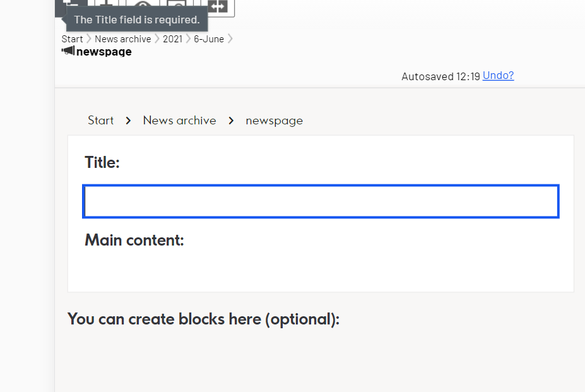Open Start in the page breadcrumb
This screenshot has width=585, height=392.
101,120
